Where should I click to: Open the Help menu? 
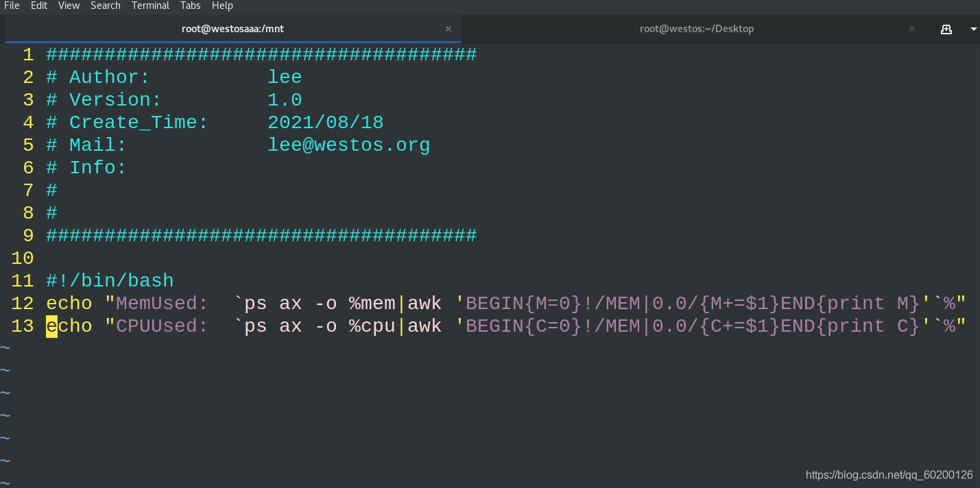click(x=222, y=5)
